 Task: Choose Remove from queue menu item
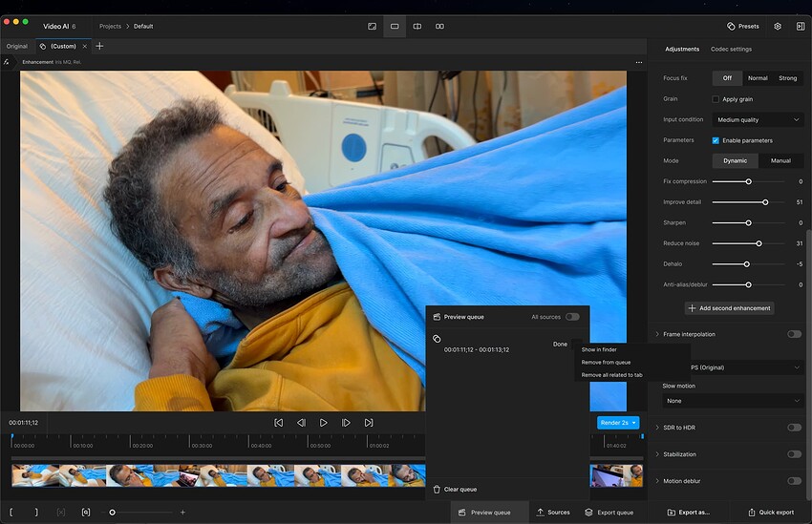click(x=606, y=362)
